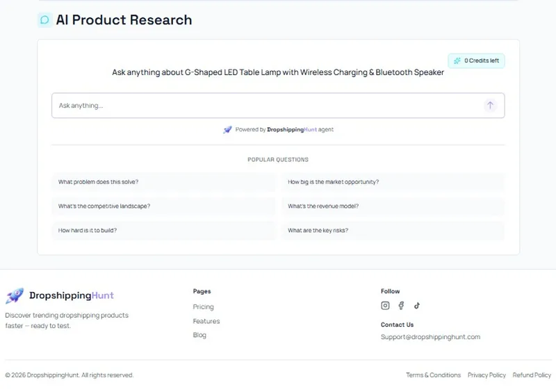556x392 pixels.
Task: Click the 2026 copyright notice text
Action: pyautogui.click(x=69, y=375)
